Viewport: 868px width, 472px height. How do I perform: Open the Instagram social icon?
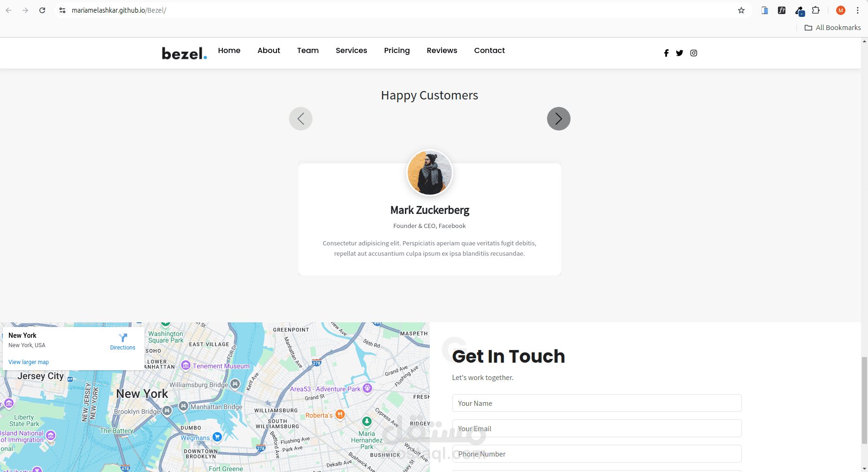[x=693, y=53]
